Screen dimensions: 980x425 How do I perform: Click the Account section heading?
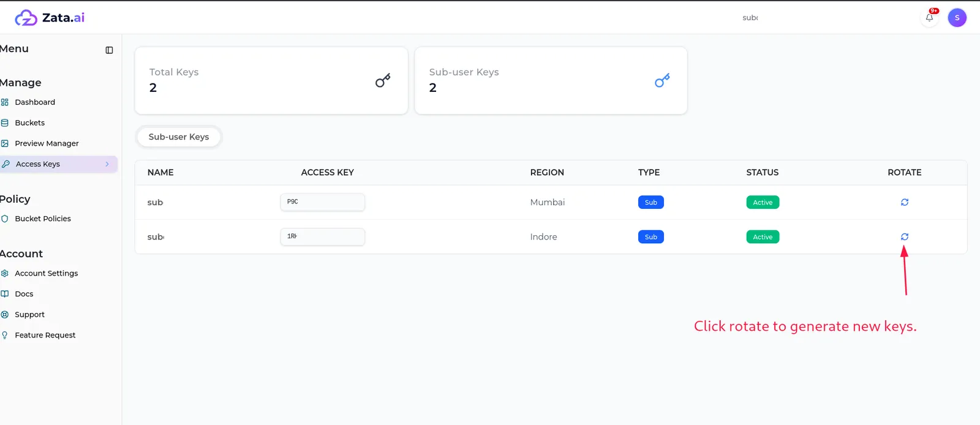click(21, 254)
